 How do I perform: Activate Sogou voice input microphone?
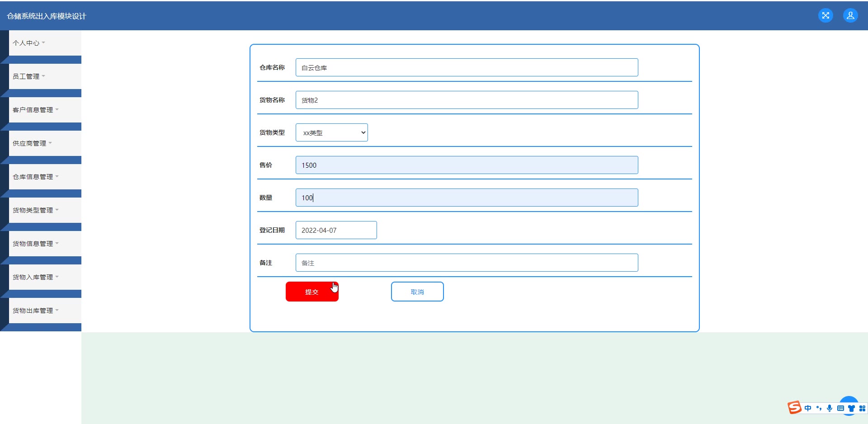tap(830, 408)
